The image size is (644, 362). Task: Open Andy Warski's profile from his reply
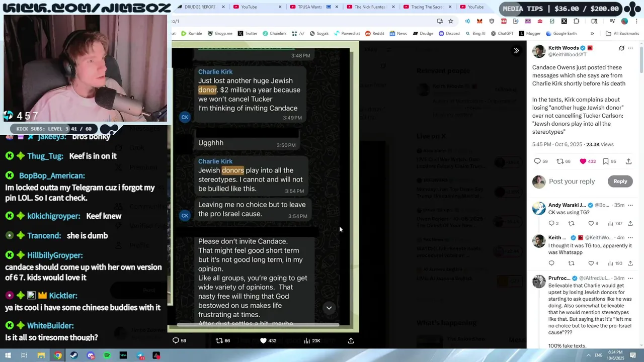click(x=567, y=205)
